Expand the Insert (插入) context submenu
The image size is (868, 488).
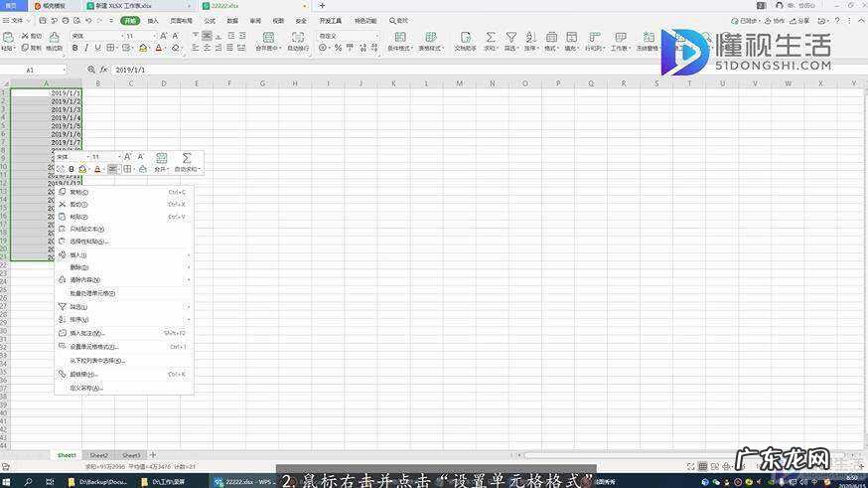tap(124, 255)
